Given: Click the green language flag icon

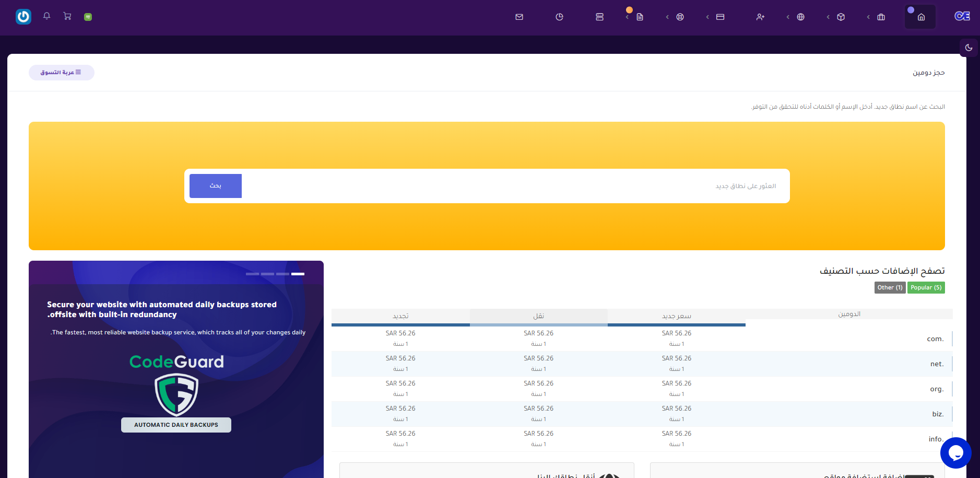Looking at the screenshot, I should 88,17.
